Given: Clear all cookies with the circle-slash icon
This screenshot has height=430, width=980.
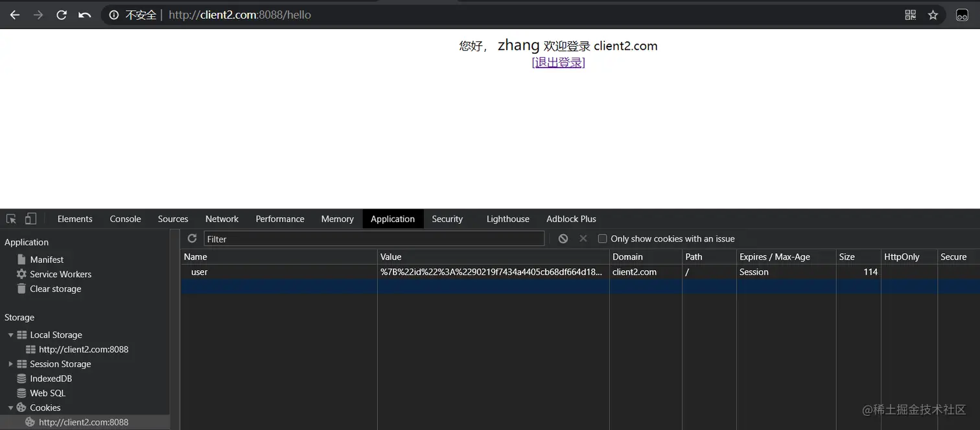Looking at the screenshot, I should pyautogui.click(x=563, y=238).
